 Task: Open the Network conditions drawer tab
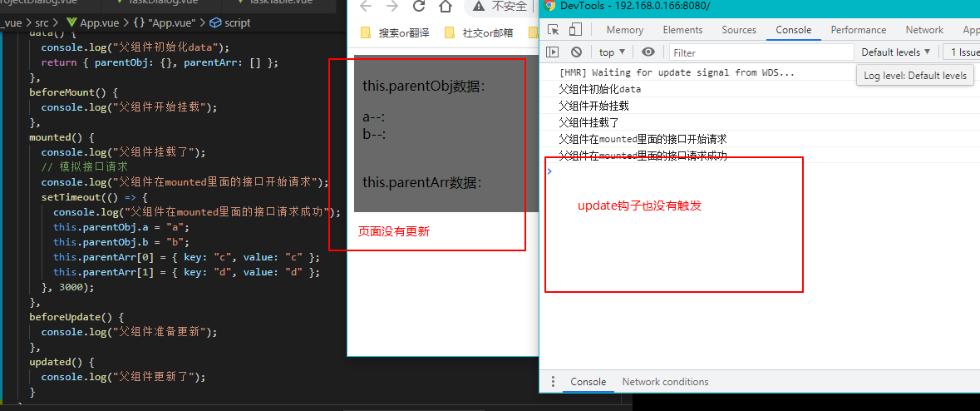click(665, 382)
